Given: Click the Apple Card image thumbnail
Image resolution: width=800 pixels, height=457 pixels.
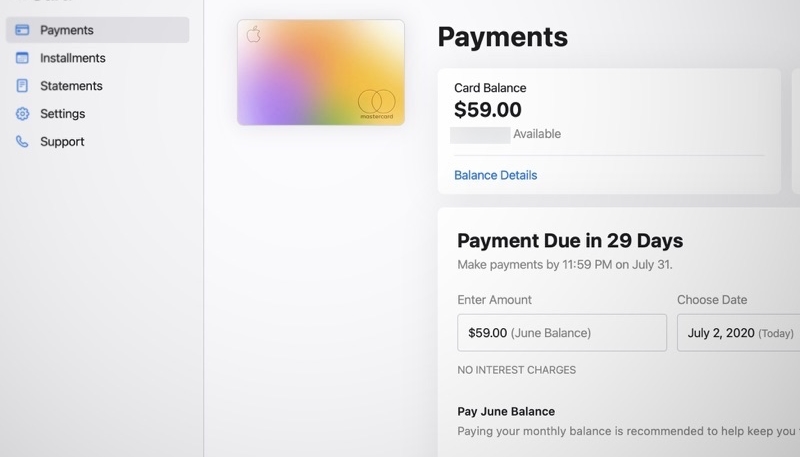Looking at the screenshot, I should tap(321, 72).
